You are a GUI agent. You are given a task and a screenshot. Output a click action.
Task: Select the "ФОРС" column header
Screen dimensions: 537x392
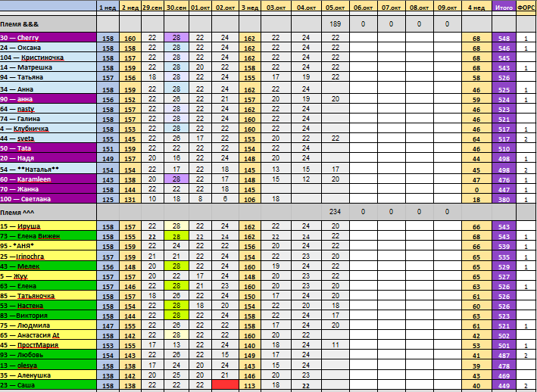(526, 8)
